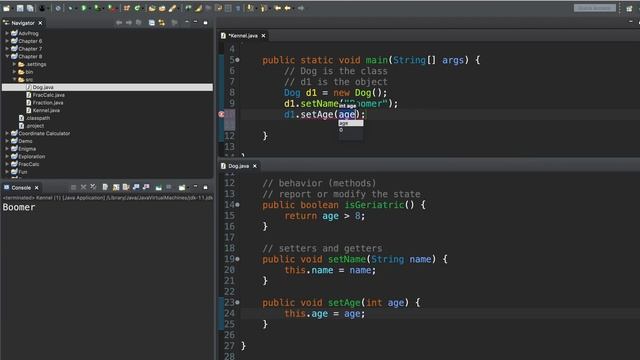The width and height of the screenshot is (640, 360).
Task: Toggle breakpoint marker on setAge line
Action: tap(221, 114)
